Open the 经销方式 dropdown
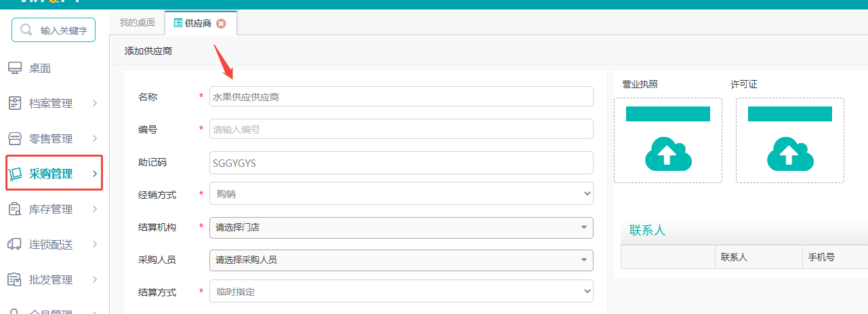 401,195
